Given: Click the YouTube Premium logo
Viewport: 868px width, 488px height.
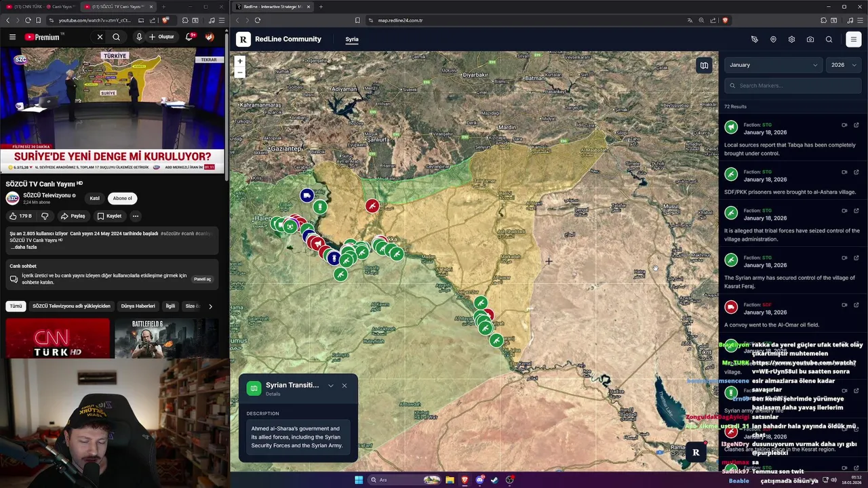Looking at the screenshot, I should (42, 37).
